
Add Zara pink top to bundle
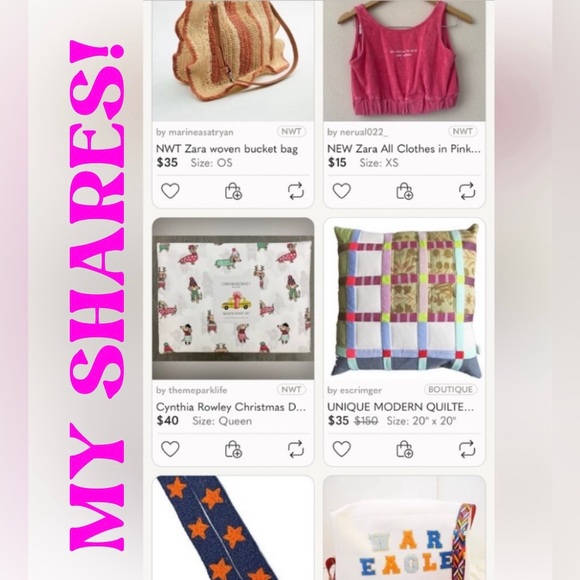[405, 191]
